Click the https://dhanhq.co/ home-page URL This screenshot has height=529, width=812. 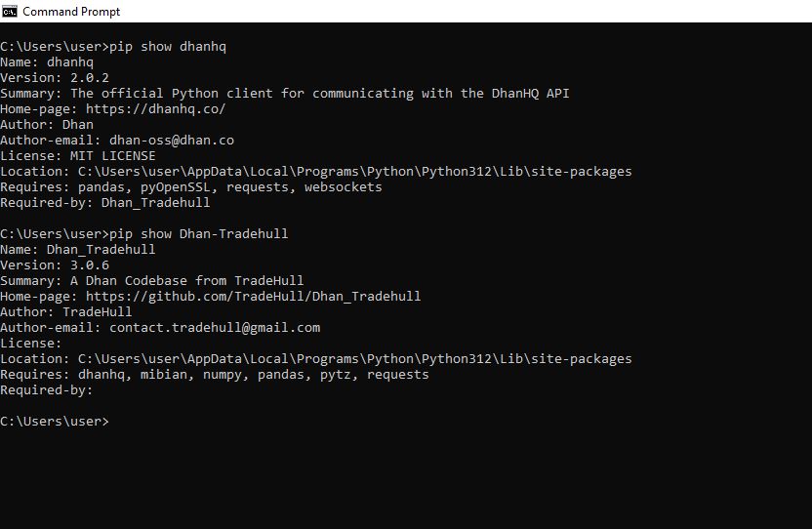(x=155, y=109)
